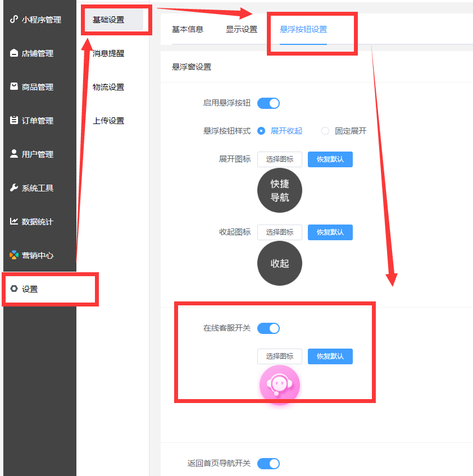473x476 pixels.
Task: Click the 悬浮按钮样式 label
Action: (226, 131)
